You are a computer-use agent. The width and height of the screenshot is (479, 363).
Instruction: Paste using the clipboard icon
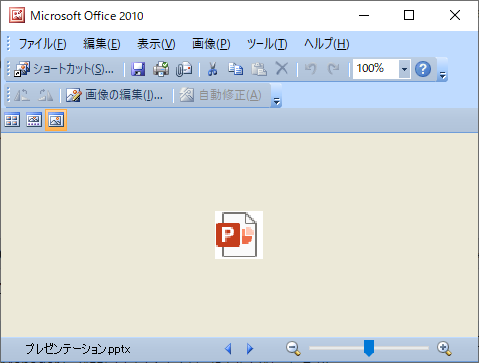pyautogui.click(x=259, y=69)
